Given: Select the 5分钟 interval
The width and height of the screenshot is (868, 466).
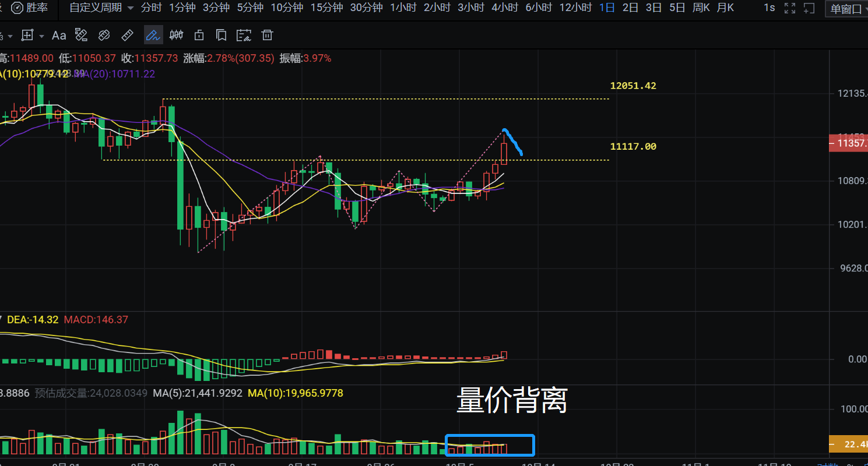Looking at the screenshot, I should click(x=250, y=8).
